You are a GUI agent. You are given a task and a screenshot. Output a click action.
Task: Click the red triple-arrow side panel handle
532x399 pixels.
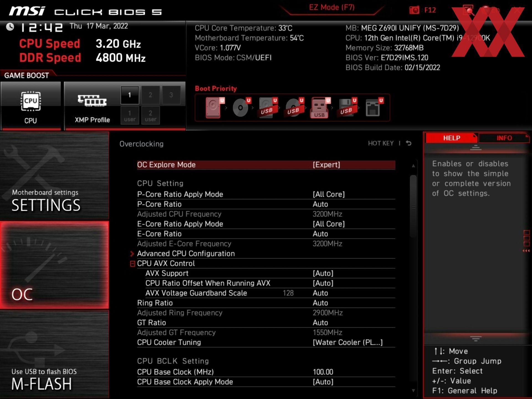526,251
